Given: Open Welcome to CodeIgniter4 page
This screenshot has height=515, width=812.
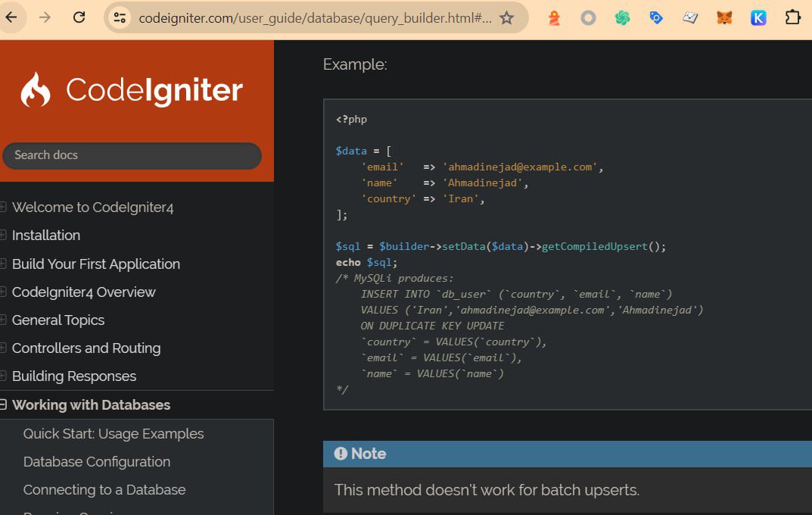Looking at the screenshot, I should pyautogui.click(x=92, y=208).
